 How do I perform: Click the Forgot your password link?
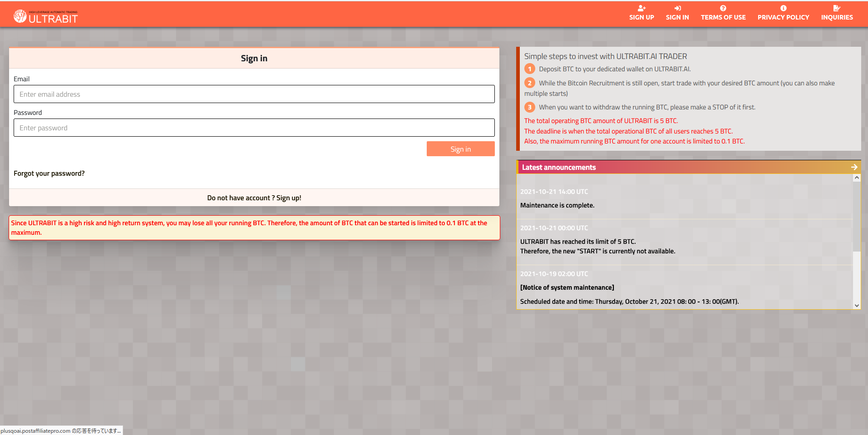click(x=49, y=173)
